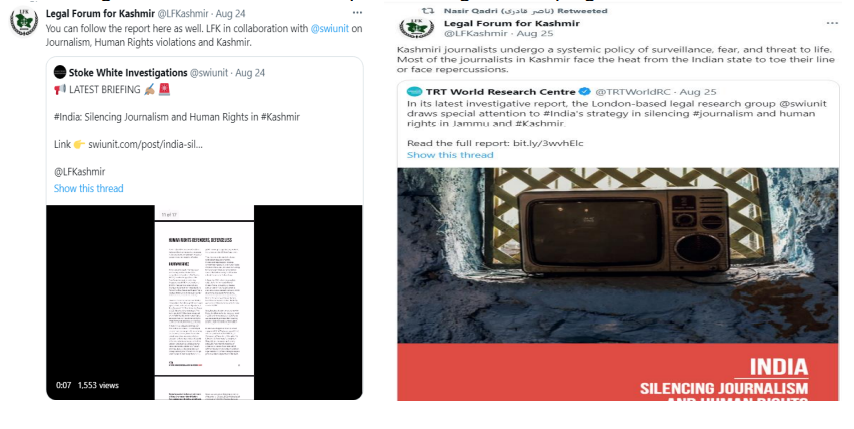This screenshot has height=429, width=854.
Task: Click Legal Forum for Kashmir avatar in right tweet
Action: [x=417, y=28]
